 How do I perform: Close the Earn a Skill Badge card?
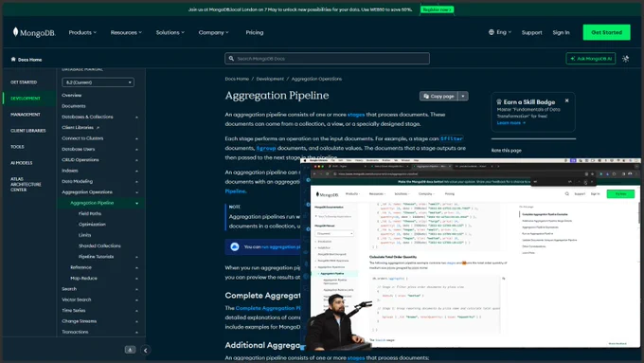click(566, 100)
